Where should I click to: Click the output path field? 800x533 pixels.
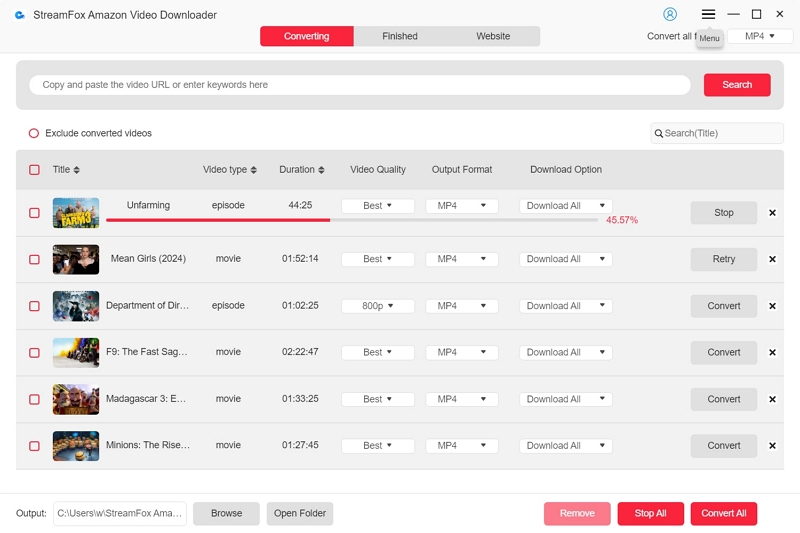click(x=120, y=514)
